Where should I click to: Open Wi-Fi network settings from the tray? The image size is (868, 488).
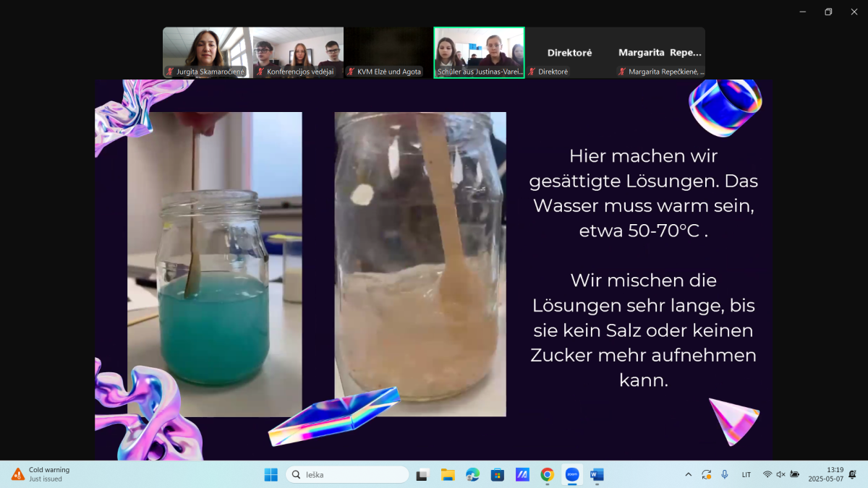[x=767, y=475]
